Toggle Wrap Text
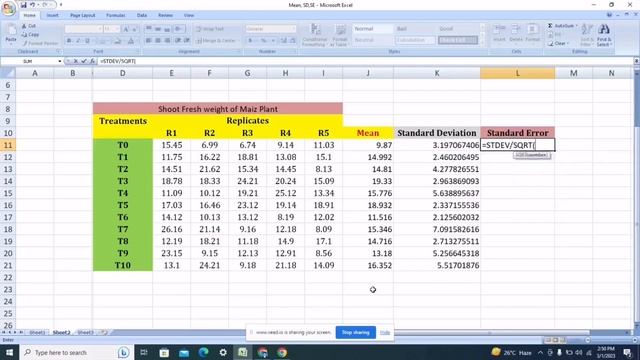Screen dimensions: 640x360 [210, 29]
